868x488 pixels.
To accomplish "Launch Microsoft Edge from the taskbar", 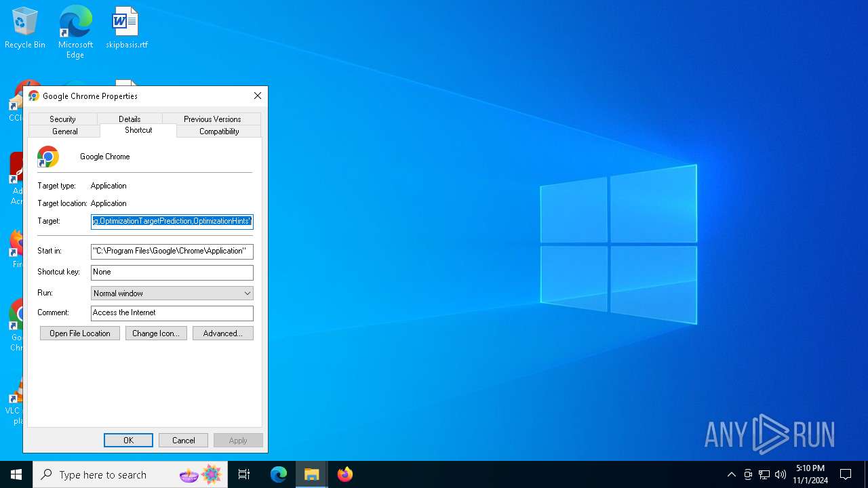I will 279,474.
